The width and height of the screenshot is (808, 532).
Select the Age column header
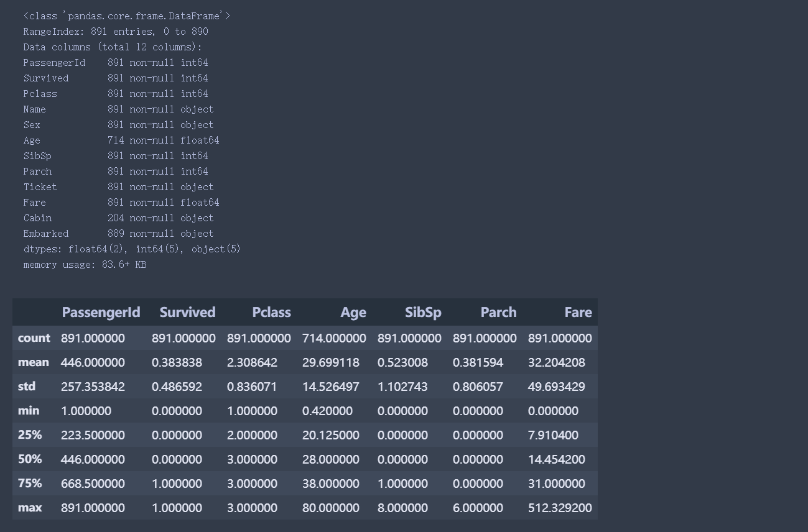353,312
